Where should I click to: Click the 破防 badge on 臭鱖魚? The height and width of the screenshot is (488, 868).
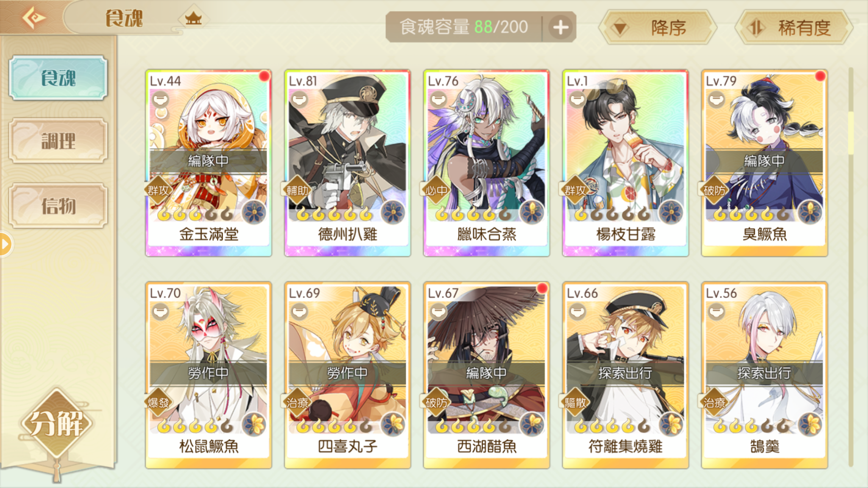tap(714, 190)
